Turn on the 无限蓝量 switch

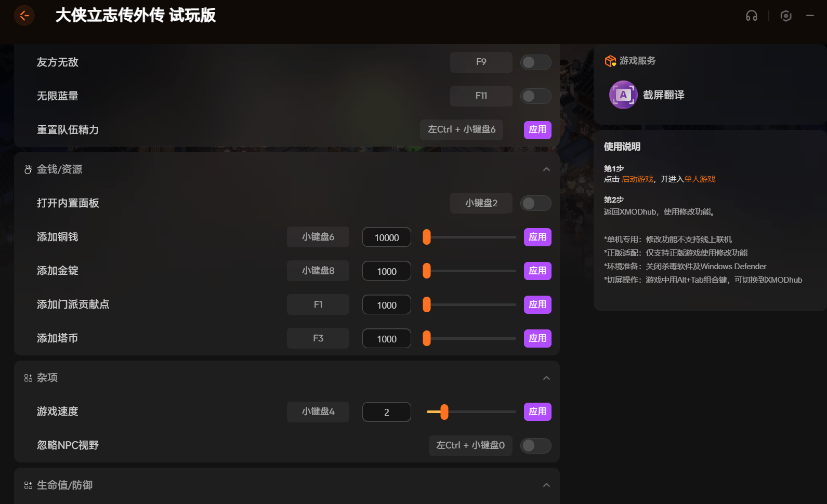[x=535, y=96]
